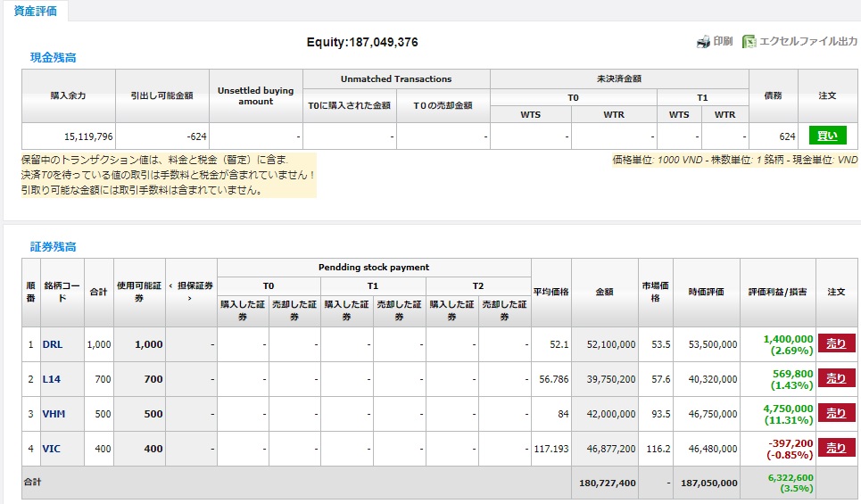Open the VHM stock code link
The height and width of the screenshot is (504, 861).
pyautogui.click(x=54, y=414)
